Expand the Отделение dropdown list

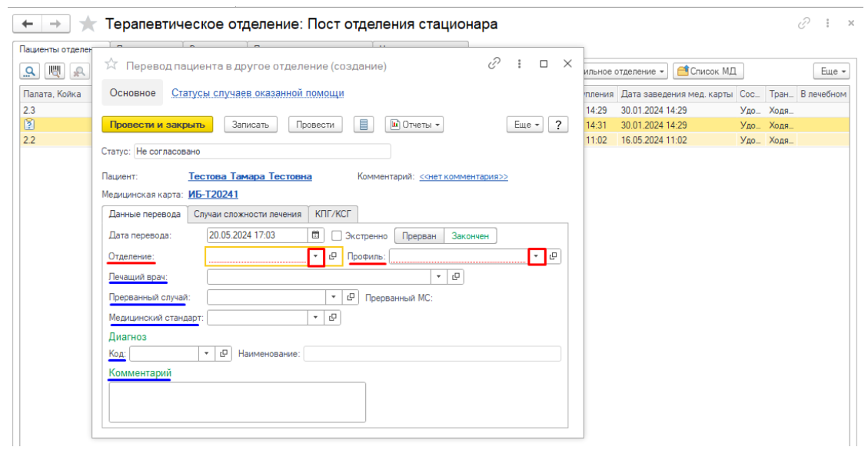click(x=315, y=256)
